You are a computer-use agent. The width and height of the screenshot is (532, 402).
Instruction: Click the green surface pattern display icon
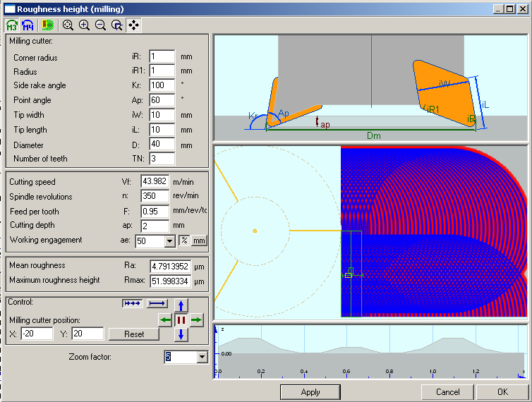click(x=48, y=25)
